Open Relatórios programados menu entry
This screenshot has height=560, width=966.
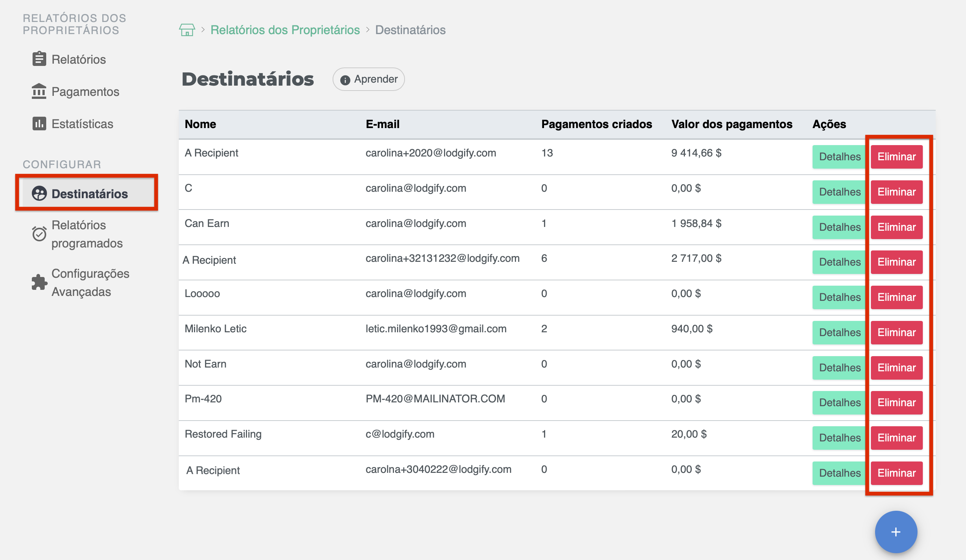[87, 234]
